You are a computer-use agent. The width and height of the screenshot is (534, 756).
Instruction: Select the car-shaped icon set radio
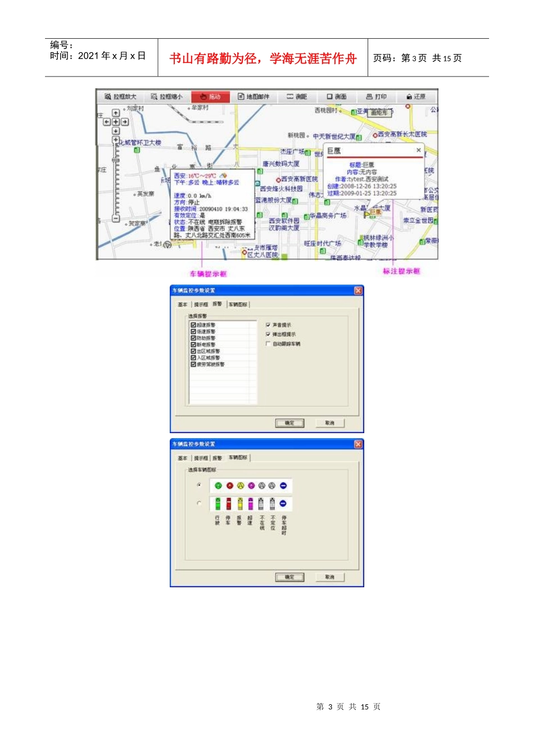pyautogui.click(x=199, y=503)
